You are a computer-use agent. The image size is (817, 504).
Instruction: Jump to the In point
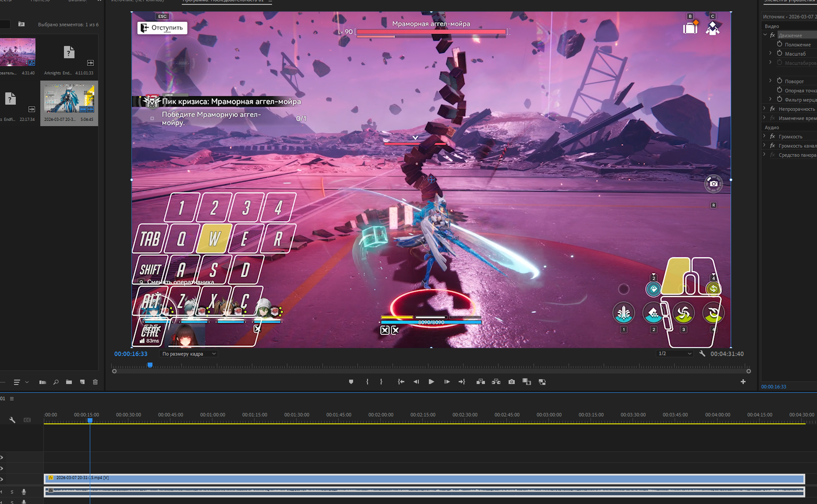401,382
